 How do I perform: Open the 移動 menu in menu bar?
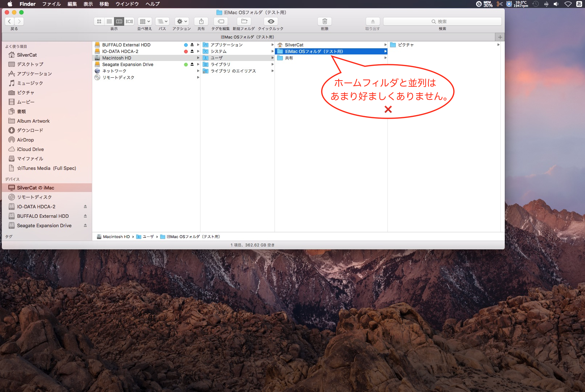(x=104, y=4)
